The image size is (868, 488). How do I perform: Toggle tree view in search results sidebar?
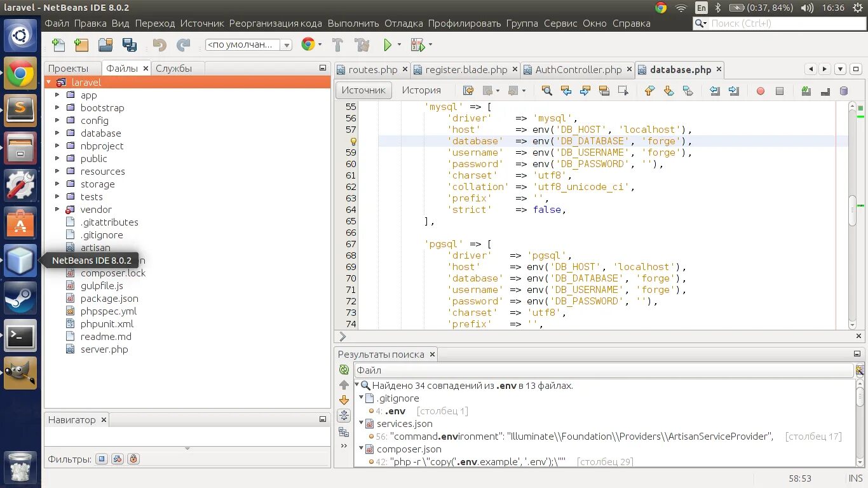pos(344,432)
